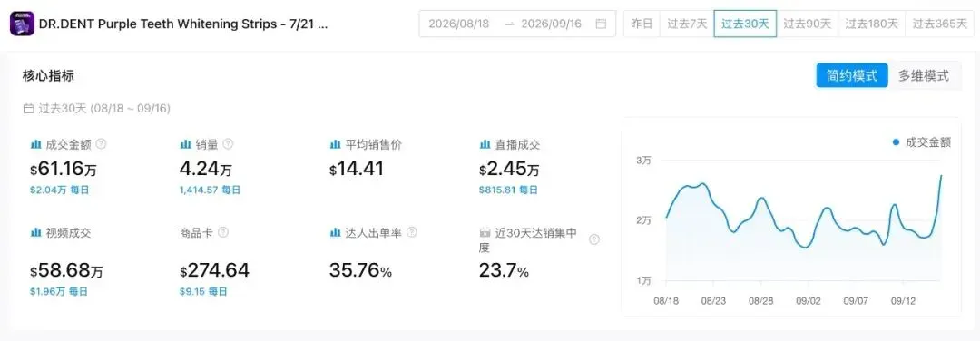Click the 1,414.57 每日 daily sales text

pos(210,190)
